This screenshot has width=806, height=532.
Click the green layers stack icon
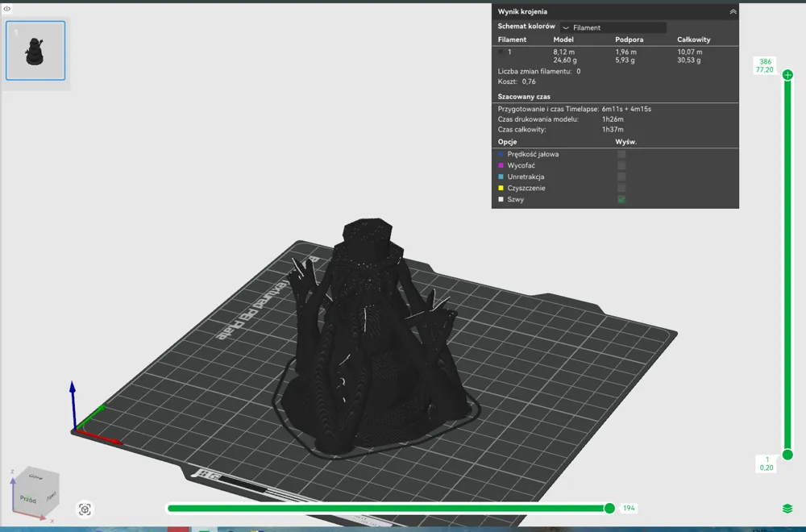pos(787,509)
